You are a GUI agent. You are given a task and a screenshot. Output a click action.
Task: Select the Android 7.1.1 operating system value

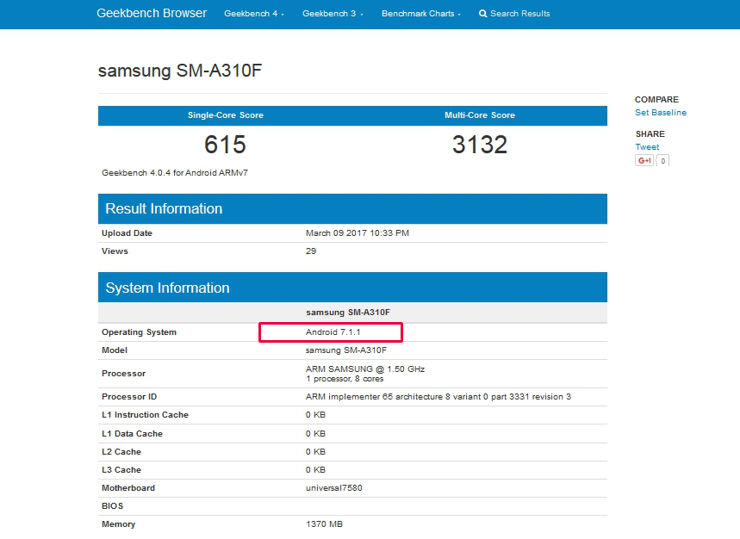click(333, 332)
